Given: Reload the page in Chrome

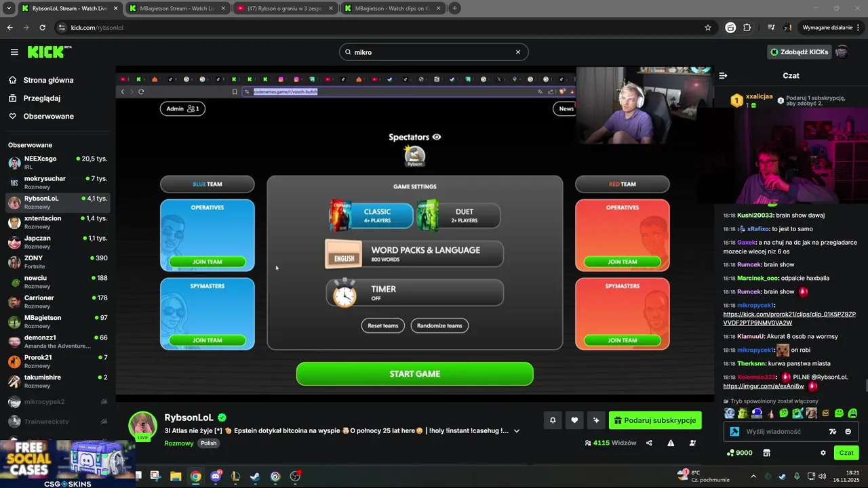Looking at the screenshot, I should coord(42,28).
